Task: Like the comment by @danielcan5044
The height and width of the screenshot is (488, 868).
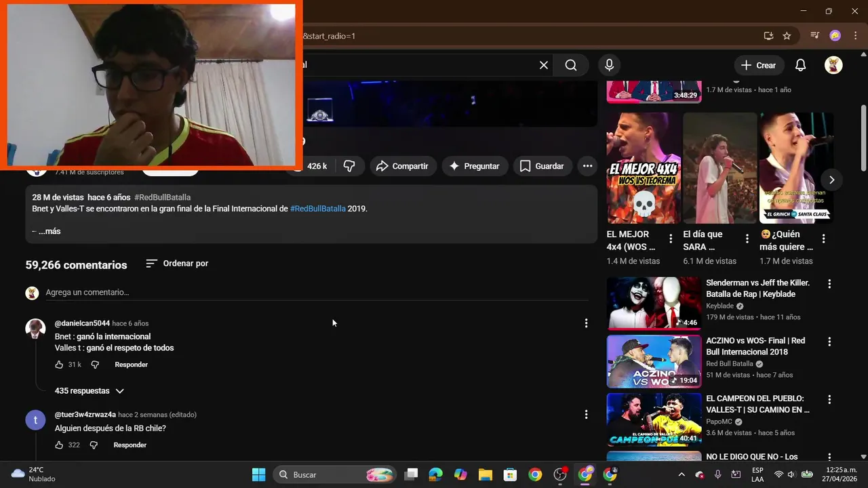Action: pyautogui.click(x=59, y=365)
